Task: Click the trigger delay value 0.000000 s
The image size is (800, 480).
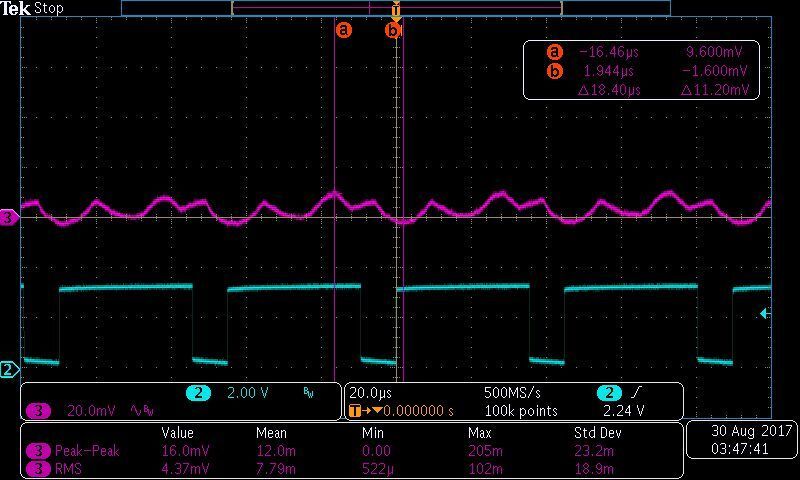Action: (418, 411)
